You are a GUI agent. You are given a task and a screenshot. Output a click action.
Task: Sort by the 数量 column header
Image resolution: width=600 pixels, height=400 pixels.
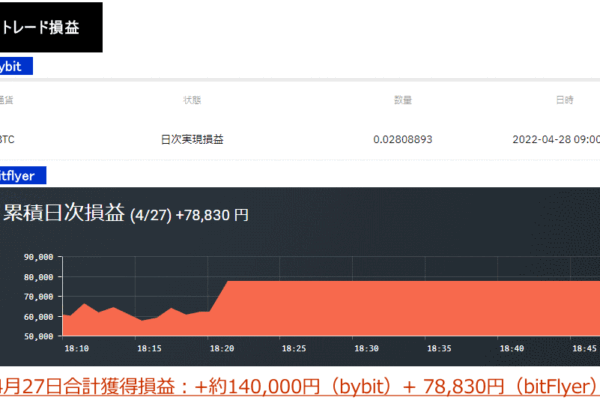point(404,100)
